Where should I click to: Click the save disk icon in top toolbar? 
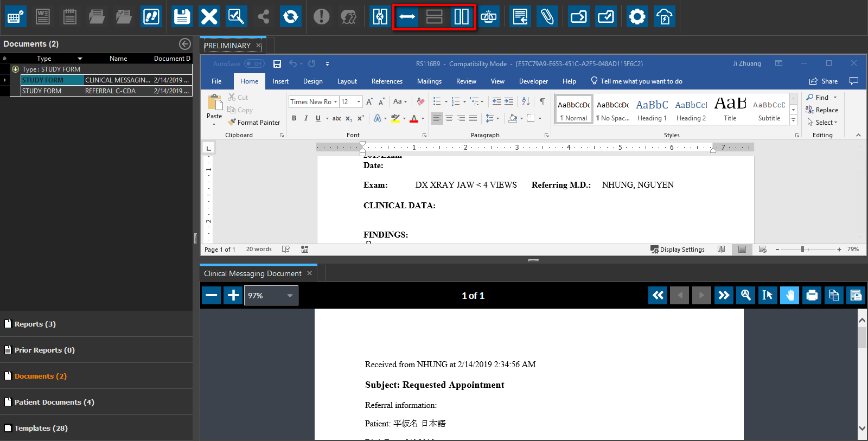(x=182, y=17)
